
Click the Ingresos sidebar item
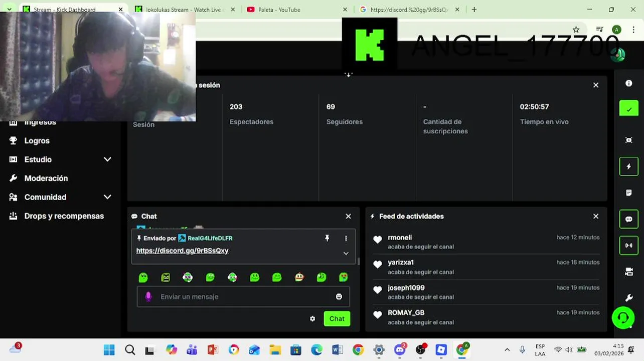coord(40,122)
